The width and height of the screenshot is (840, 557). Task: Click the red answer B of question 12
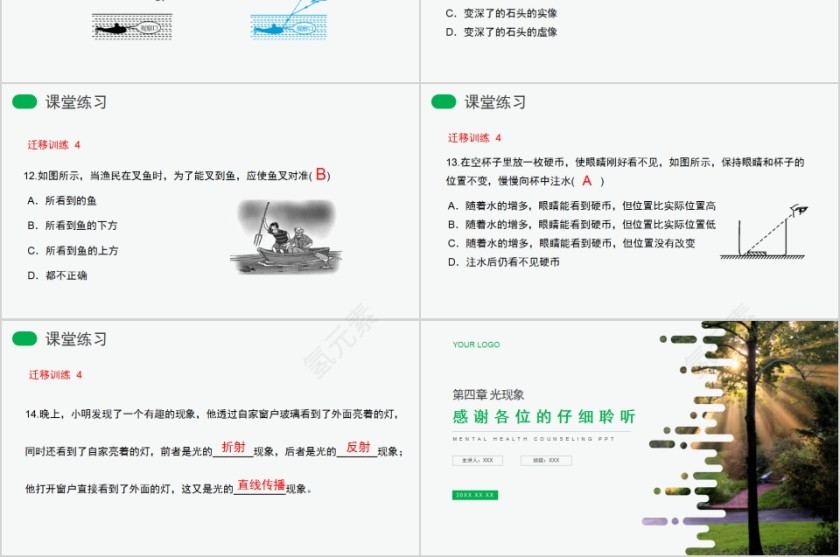point(321,174)
